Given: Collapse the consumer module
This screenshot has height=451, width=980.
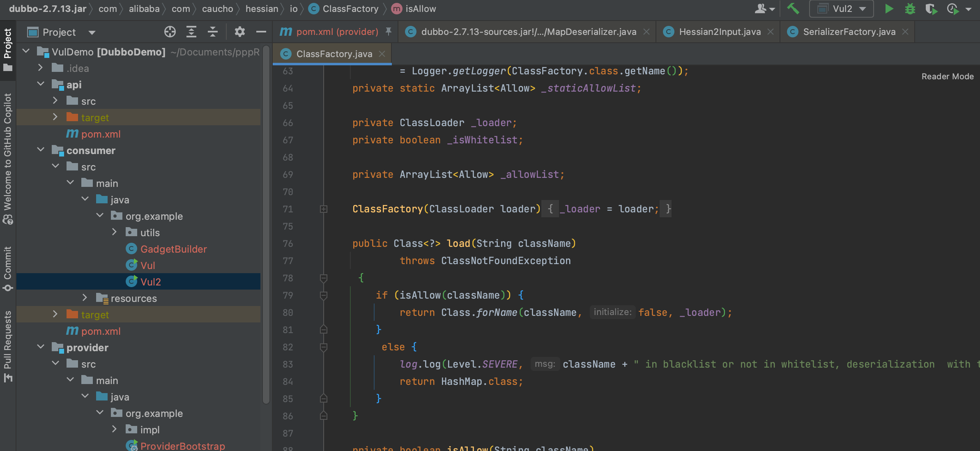Looking at the screenshot, I should [40, 150].
